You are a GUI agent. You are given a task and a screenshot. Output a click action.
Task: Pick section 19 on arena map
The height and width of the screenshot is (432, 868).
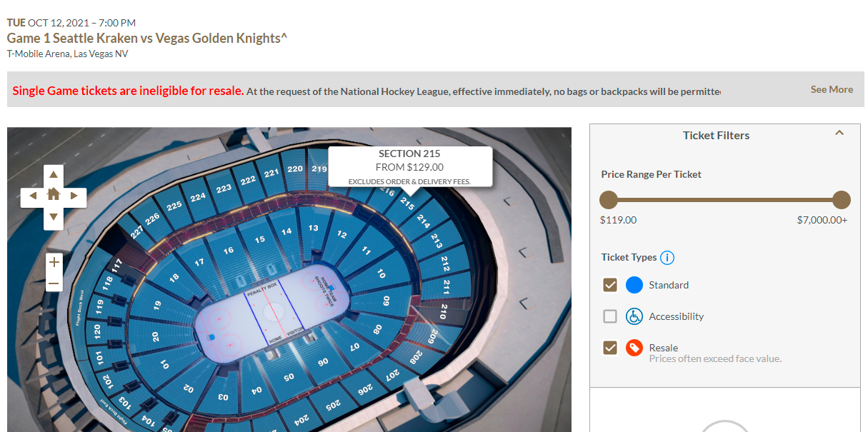click(x=158, y=304)
